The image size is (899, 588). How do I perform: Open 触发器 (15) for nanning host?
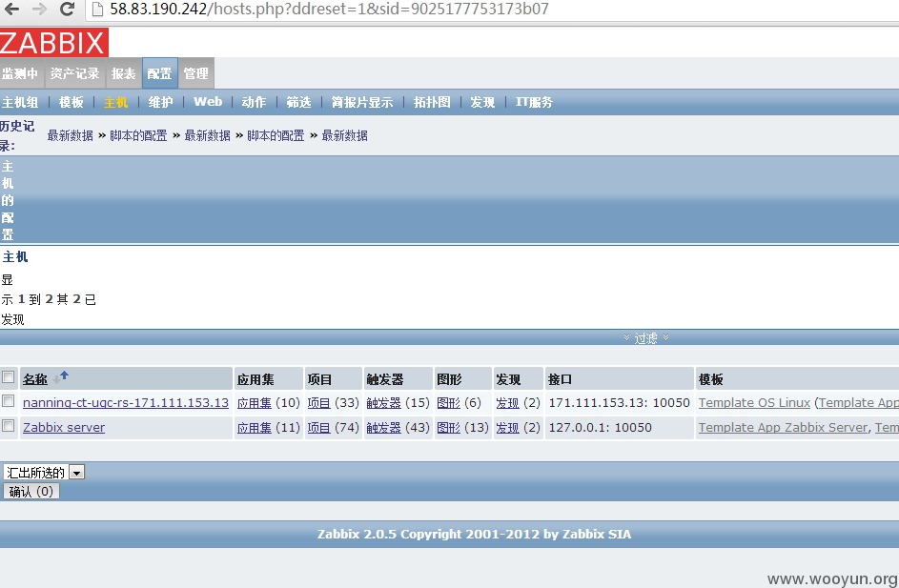coord(384,403)
